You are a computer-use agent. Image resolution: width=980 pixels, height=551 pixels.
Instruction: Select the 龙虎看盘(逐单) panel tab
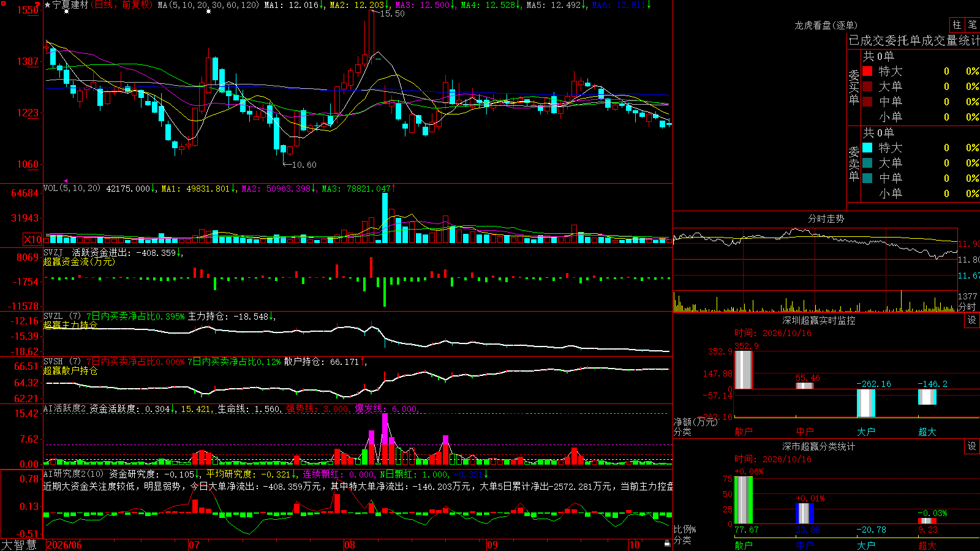point(826,25)
